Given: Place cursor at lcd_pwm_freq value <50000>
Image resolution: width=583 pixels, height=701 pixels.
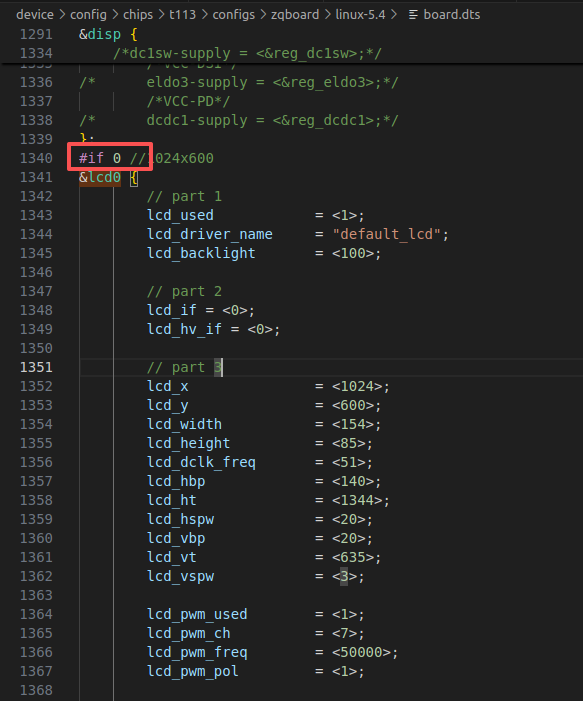Looking at the screenshot, I should pos(360,652).
